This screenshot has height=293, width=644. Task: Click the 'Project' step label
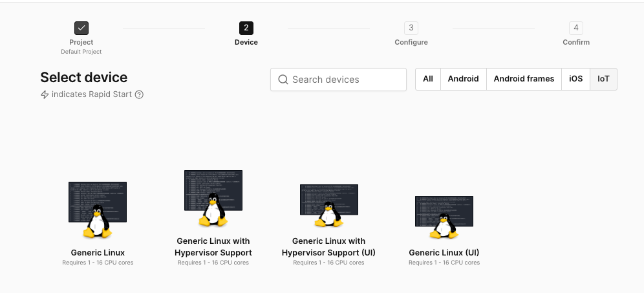point(81,42)
